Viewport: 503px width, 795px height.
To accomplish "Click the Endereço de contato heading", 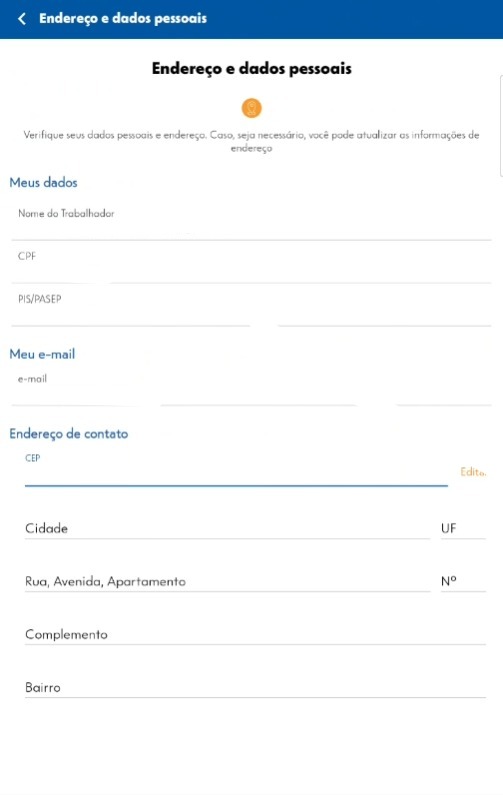I will click(69, 434).
